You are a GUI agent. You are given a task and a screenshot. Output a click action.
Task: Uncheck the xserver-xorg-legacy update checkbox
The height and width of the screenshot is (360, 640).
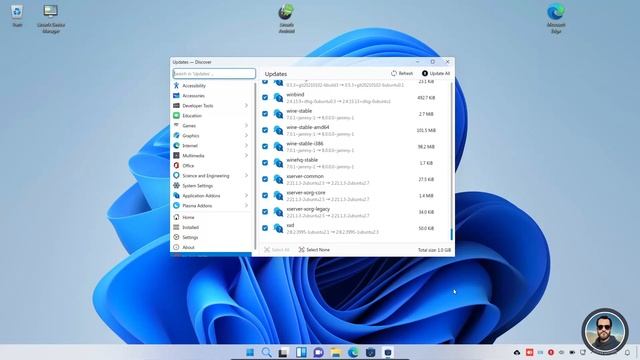coord(265,212)
